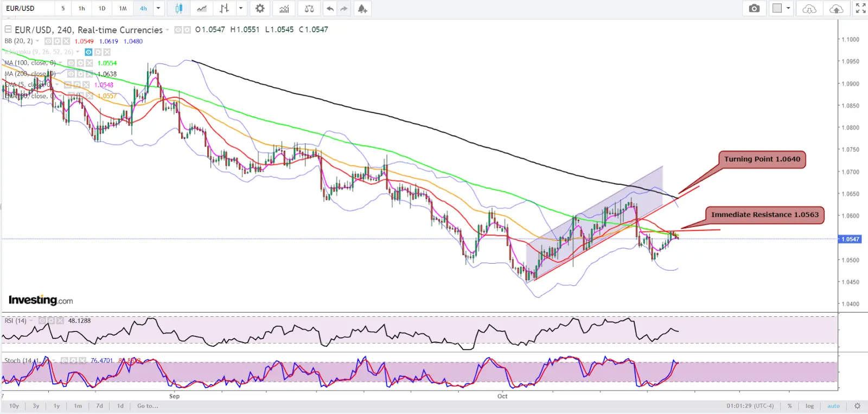
Task: Toggle auto scale mode
Action: click(833, 406)
